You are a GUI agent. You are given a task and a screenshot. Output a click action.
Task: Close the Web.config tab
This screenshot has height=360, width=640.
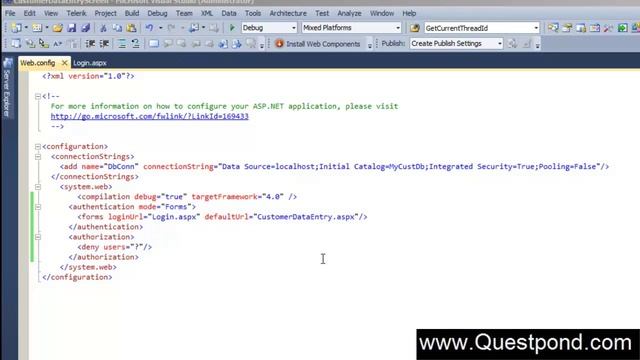64,63
